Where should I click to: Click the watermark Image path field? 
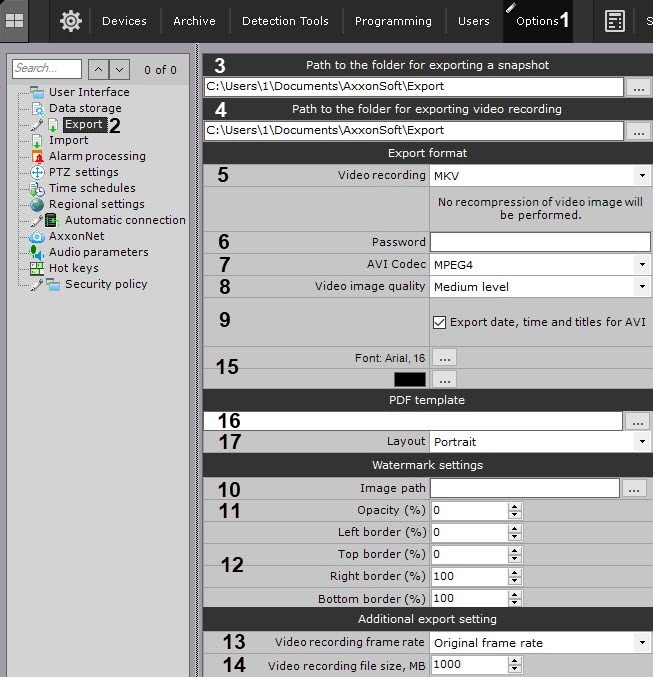coord(525,488)
